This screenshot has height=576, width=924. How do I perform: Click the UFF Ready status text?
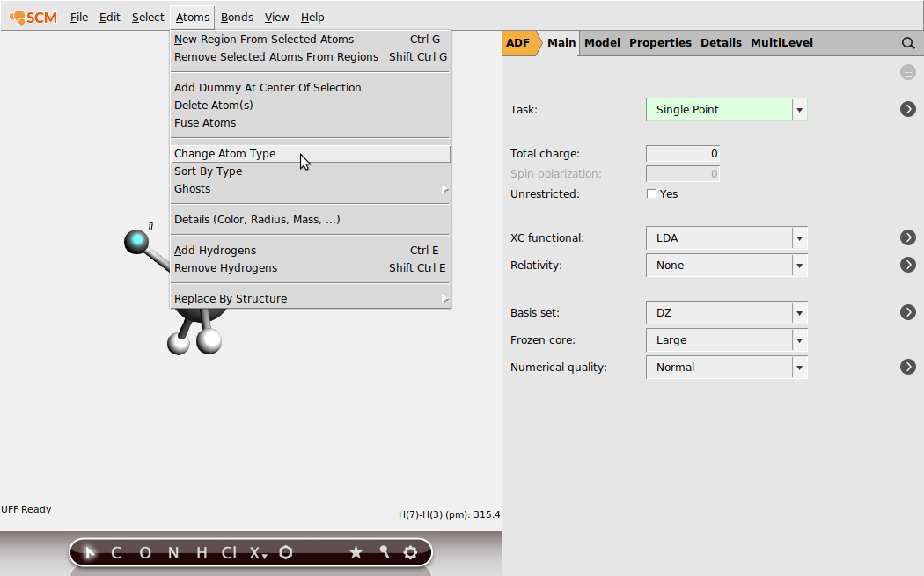coord(26,509)
